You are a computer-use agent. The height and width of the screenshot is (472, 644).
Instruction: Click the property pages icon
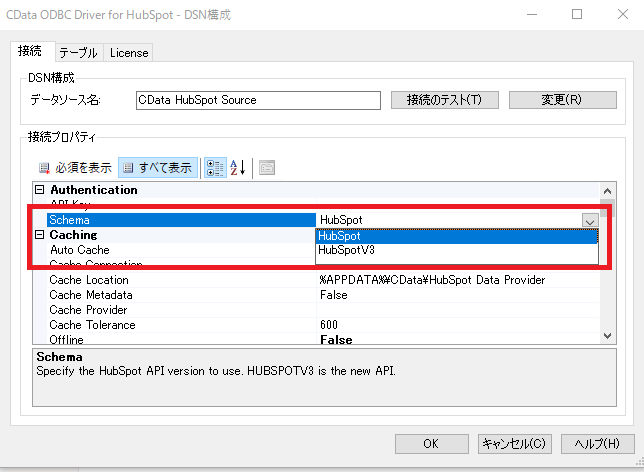pyautogui.click(x=267, y=168)
